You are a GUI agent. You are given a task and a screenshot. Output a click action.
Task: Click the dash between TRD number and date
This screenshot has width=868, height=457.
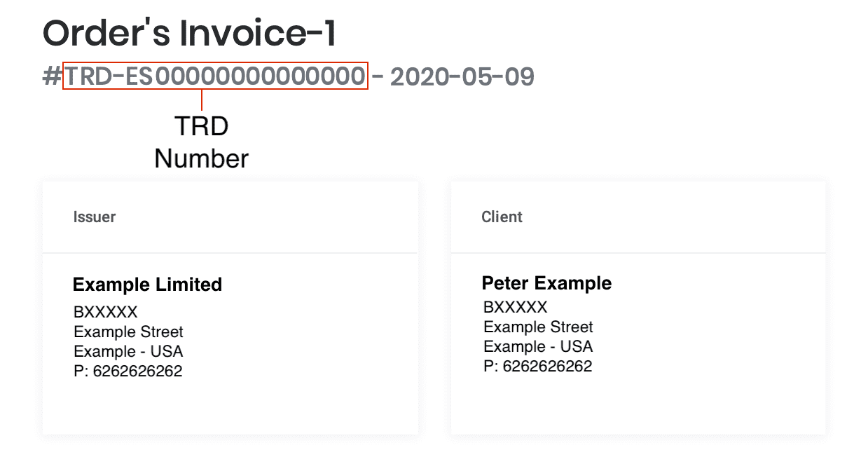pyautogui.click(x=378, y=76)
